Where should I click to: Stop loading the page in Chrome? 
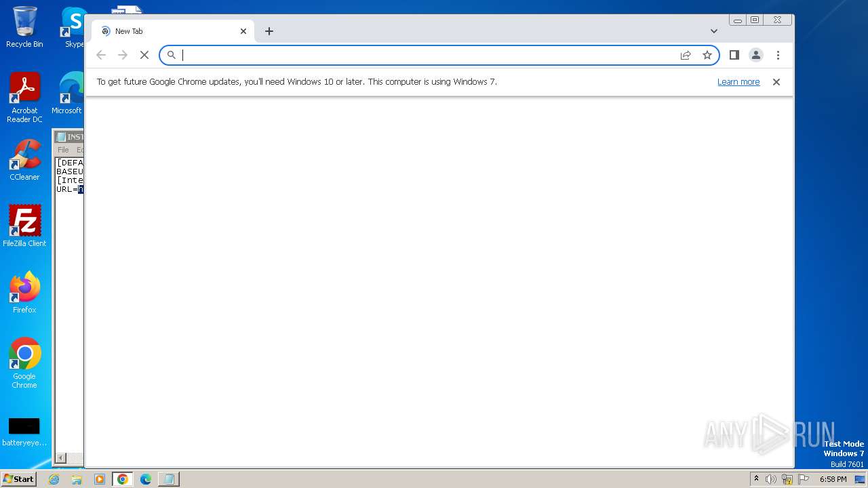(x=144, y=55)
